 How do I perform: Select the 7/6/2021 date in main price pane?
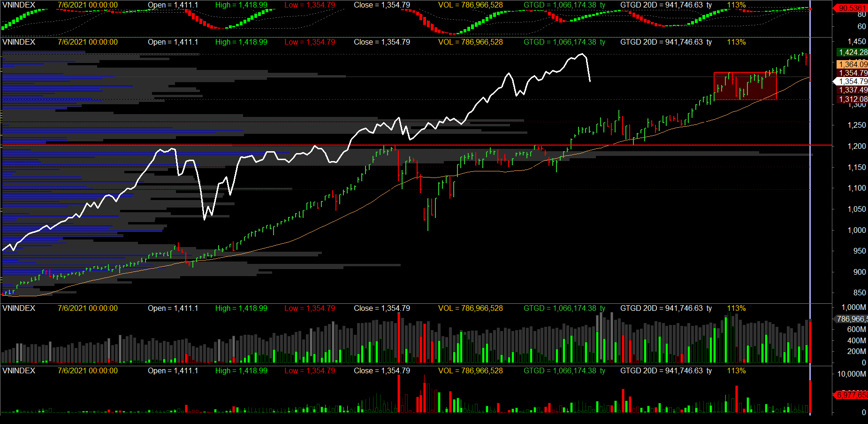[87, 42]
